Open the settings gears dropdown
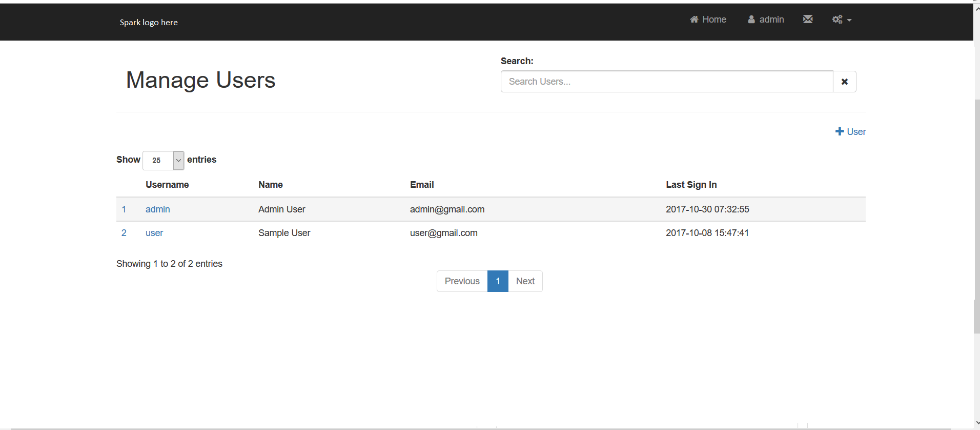This screenshot has height=430, width=980. tap(841, 19)
